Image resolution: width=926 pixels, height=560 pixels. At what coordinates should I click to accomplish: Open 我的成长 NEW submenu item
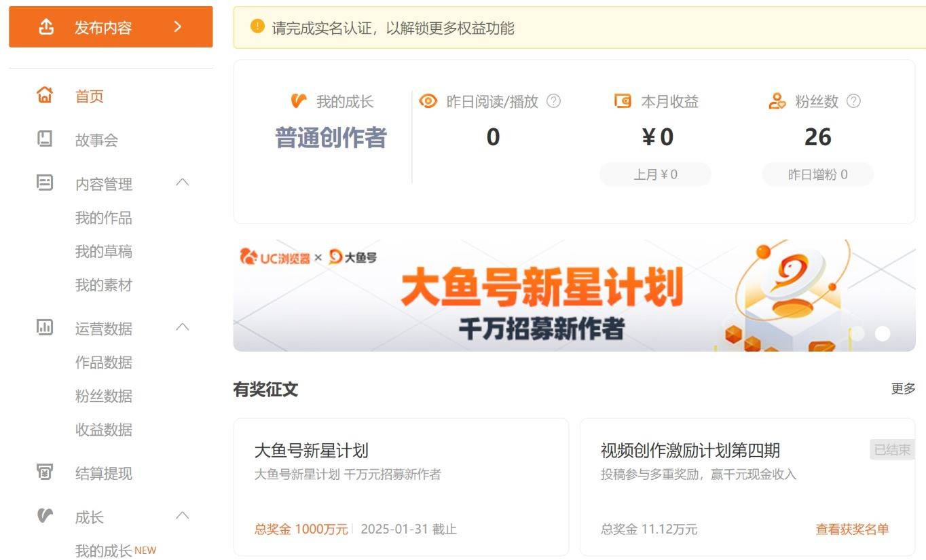(115, 550)
